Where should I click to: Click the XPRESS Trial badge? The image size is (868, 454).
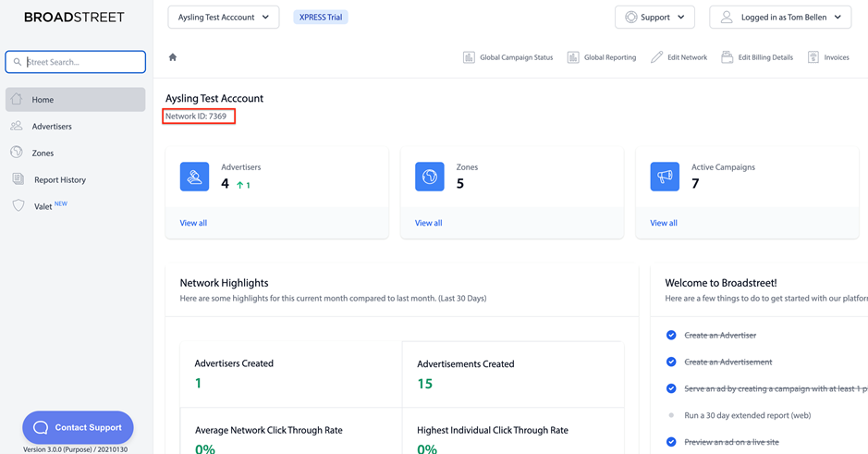tap(321, 18)
